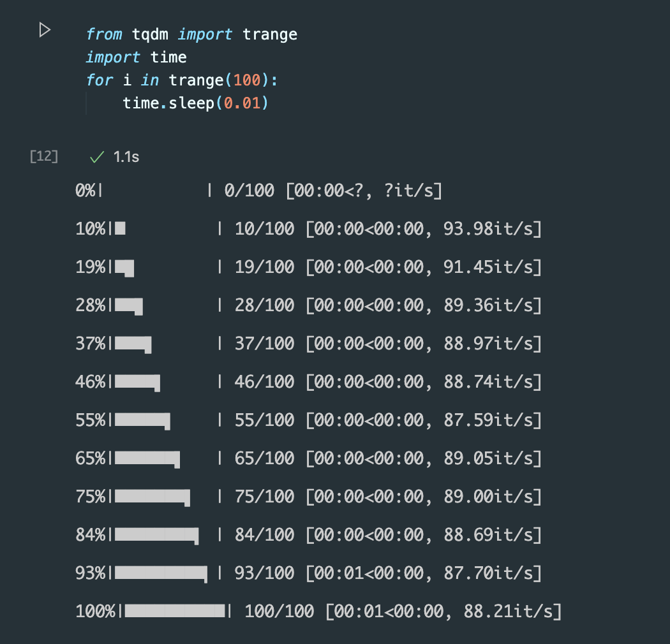Click the 28% progress bar

click(x=129, y=306)
